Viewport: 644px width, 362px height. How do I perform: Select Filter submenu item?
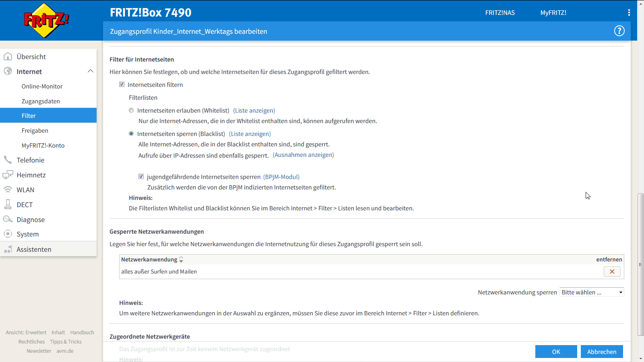click(x=48, y=115)
